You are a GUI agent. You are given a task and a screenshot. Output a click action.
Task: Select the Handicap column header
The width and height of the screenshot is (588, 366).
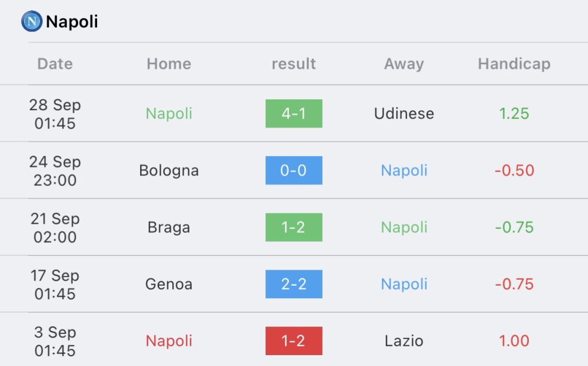click(514, 64)
